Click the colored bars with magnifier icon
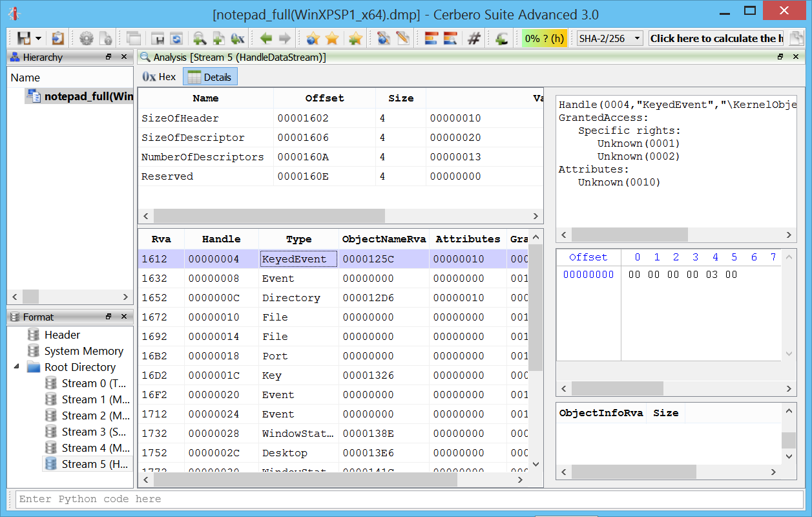Viewport: 812px width, 517px height. tap(451, 38)
